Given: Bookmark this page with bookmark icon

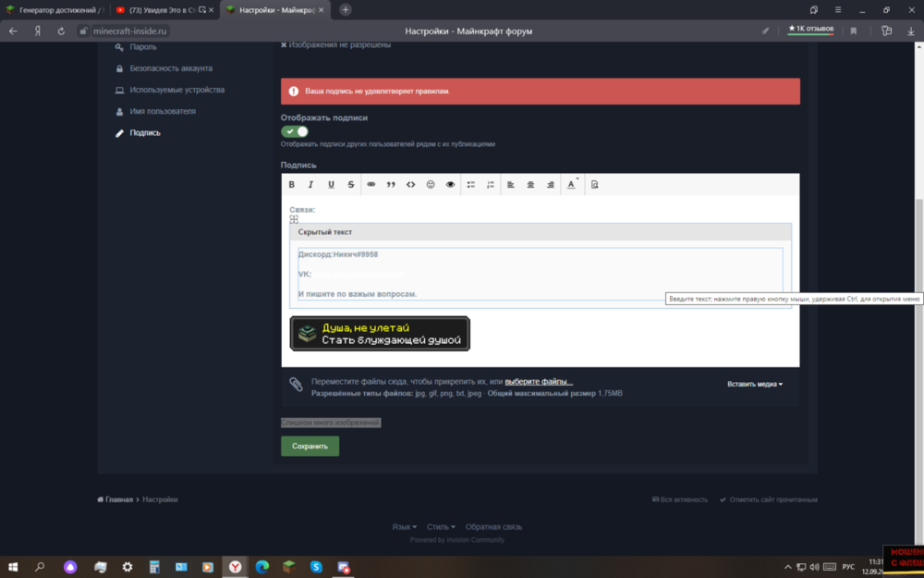Looking at the screenshot, I should click(x=853, y=31).
